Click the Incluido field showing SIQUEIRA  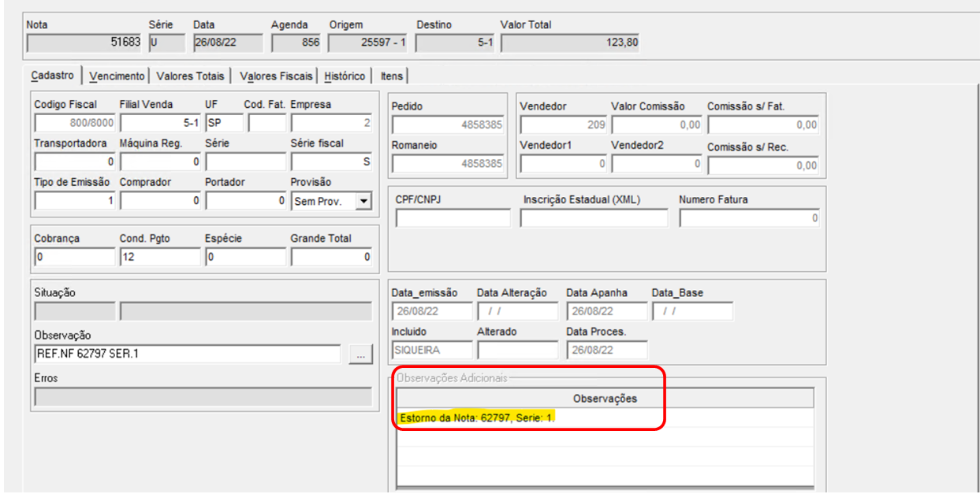432,350
